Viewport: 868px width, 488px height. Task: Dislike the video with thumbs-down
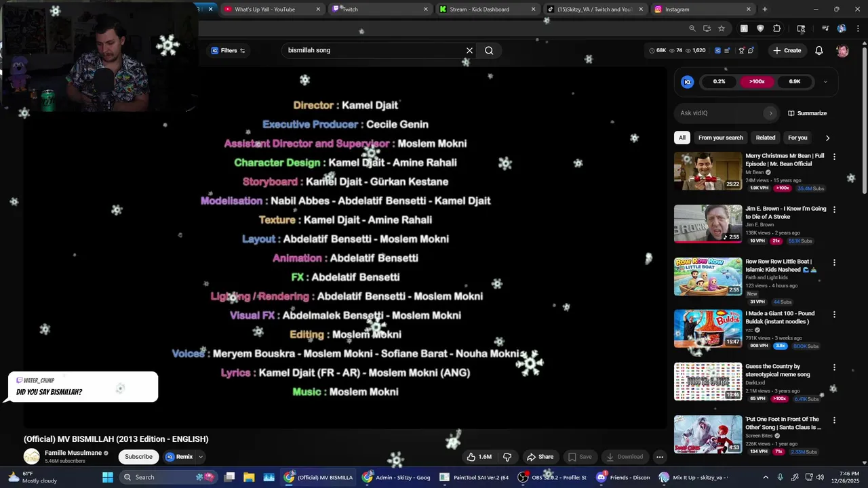[x=507, y=457]
